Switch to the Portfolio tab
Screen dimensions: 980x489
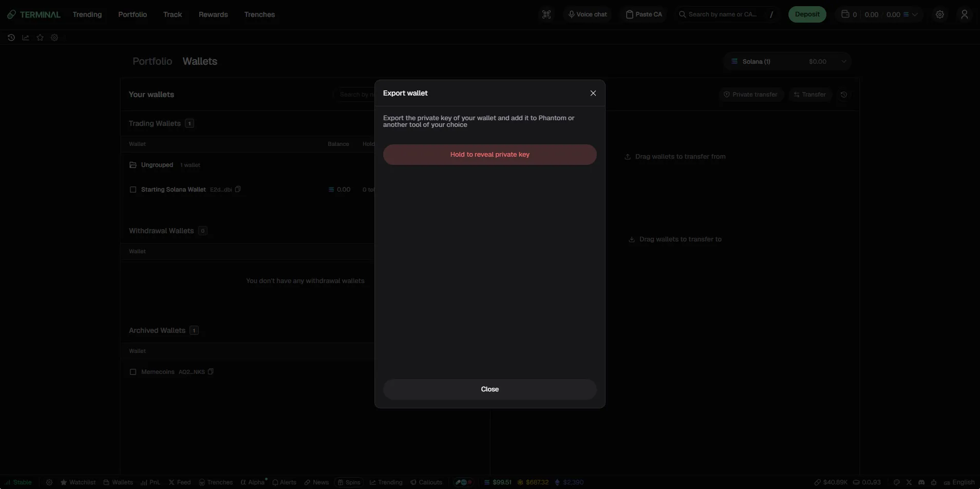152,61
